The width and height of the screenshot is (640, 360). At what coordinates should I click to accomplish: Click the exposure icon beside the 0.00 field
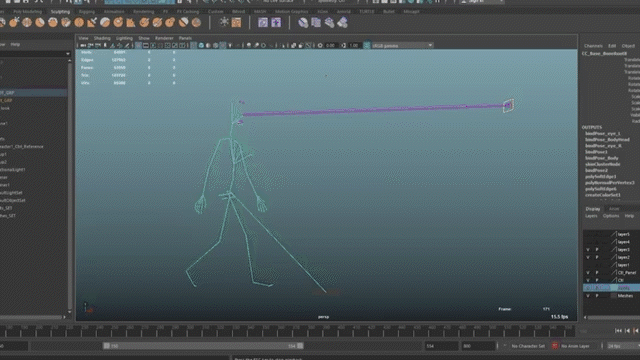click(320, 46)
